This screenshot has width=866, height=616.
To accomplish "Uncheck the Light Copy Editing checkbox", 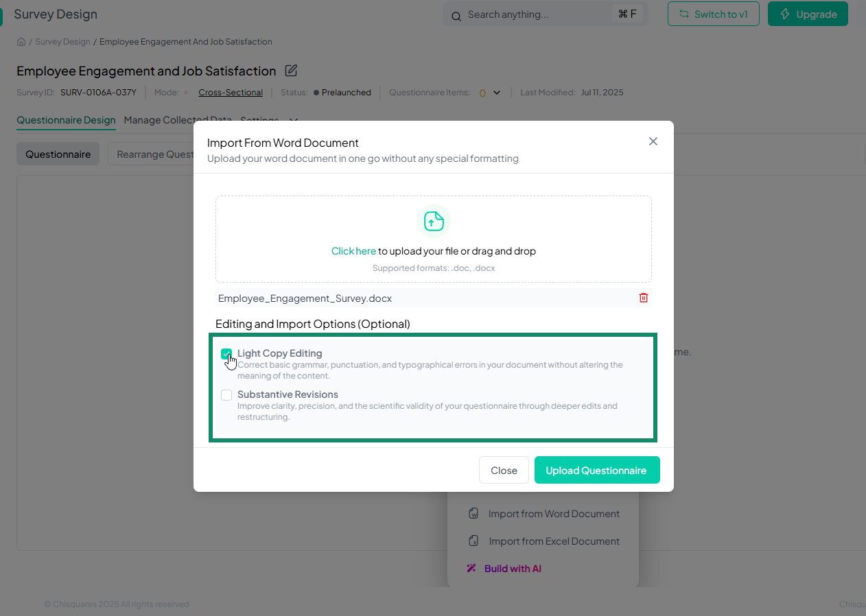I will (226, 354).
